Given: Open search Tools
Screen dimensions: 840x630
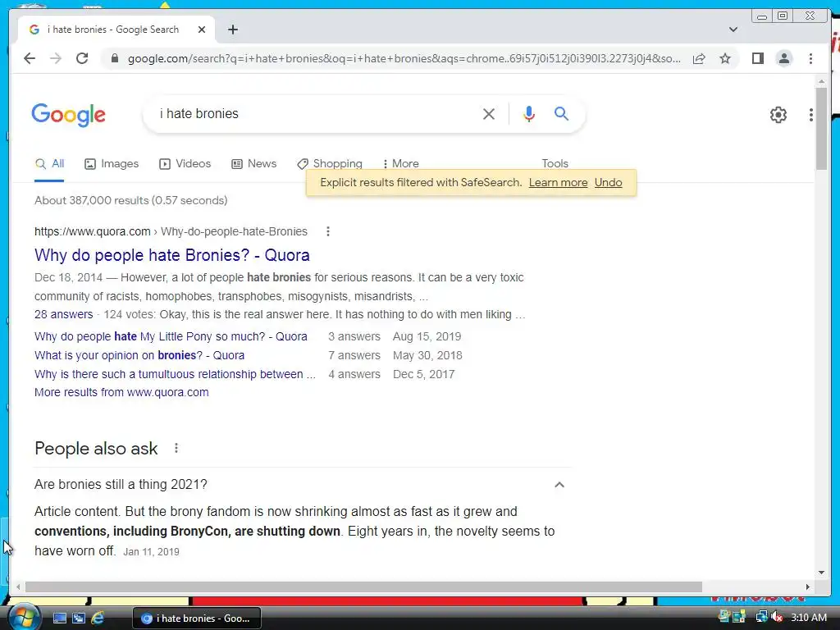Looking at the screenshot, I should [555, 163].
